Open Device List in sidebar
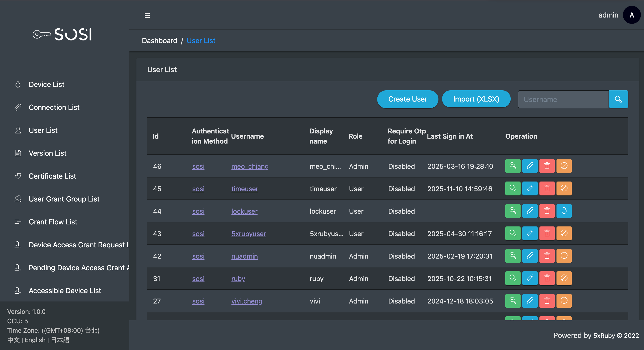 [46, 84]
